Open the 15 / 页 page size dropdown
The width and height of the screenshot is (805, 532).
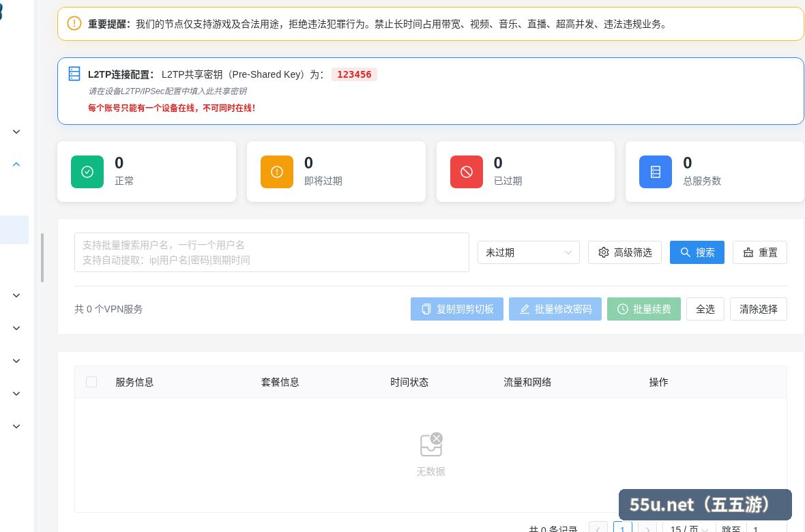pos(689,528)
